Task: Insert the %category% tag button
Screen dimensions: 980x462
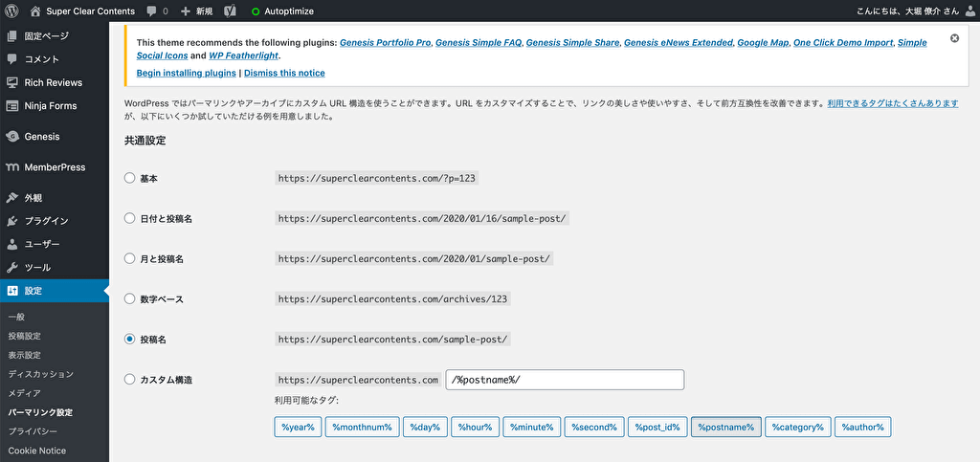Action: (798, 427)
